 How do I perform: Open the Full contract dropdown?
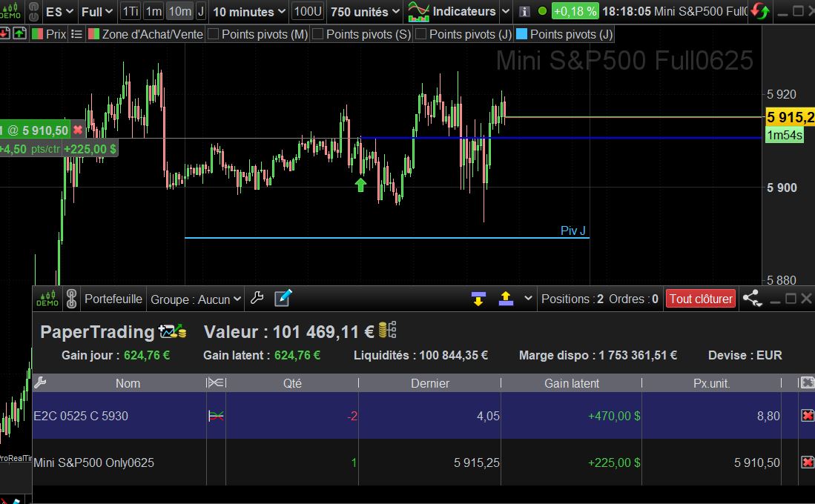[97, 11]
